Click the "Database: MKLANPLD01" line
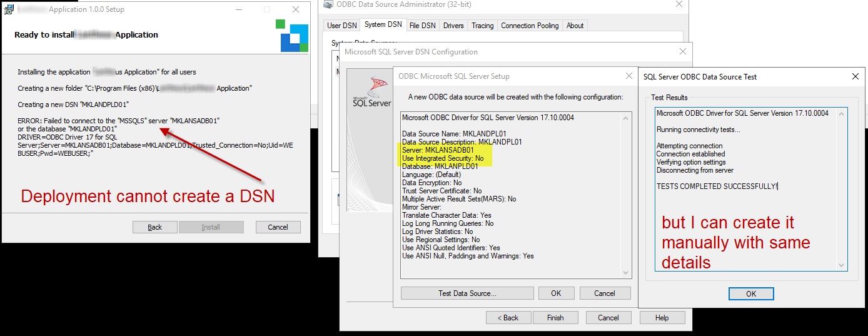The width and height of the screenshot is (868, 336). point(440,166)
